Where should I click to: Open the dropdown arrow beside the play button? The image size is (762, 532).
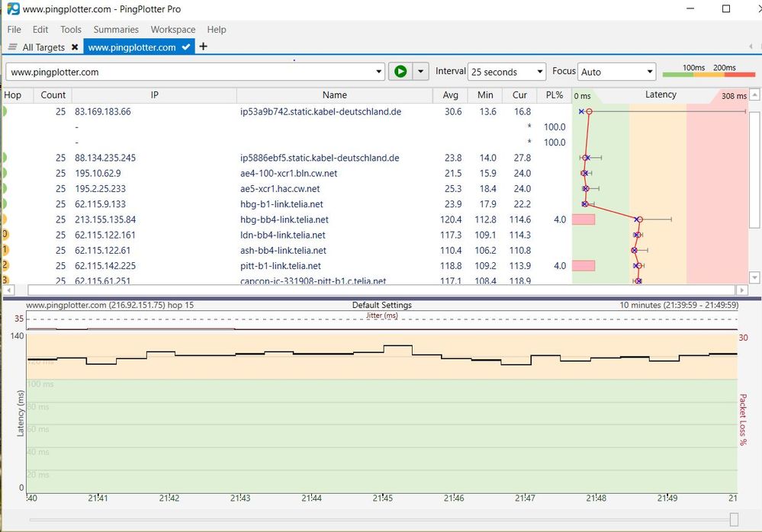pyautogui.click(x=420, y=72)
